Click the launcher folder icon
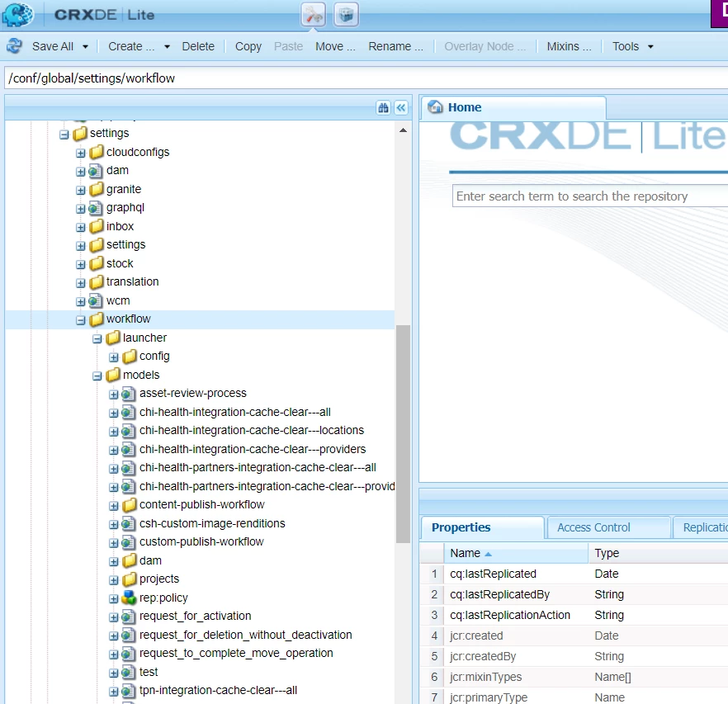The width and height of the screenshot is (728, 704). (113, 338)
